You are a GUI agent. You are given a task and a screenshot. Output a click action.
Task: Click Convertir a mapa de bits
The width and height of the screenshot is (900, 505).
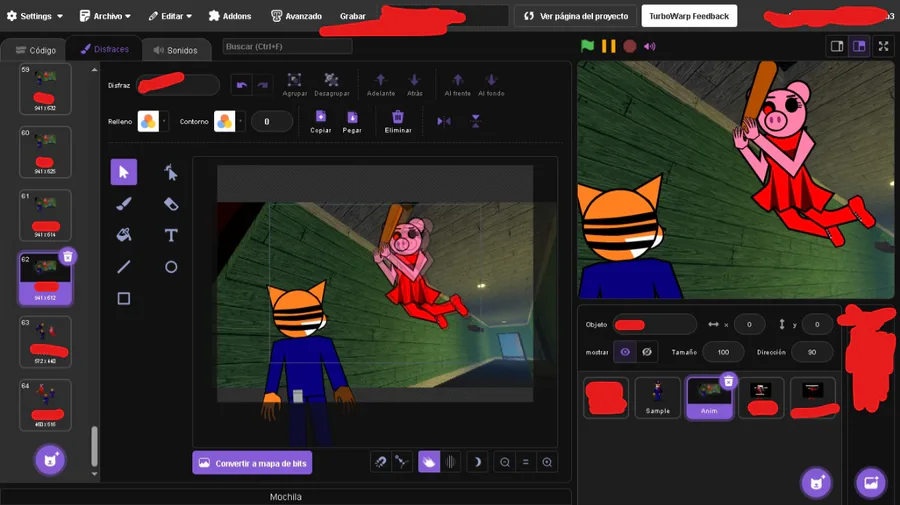252,463
